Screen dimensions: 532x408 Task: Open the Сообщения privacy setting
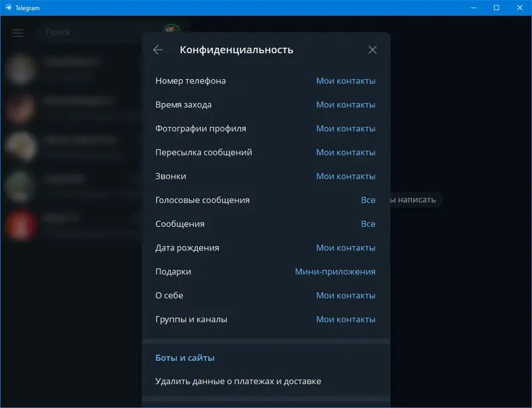click(x=265, y=224)
